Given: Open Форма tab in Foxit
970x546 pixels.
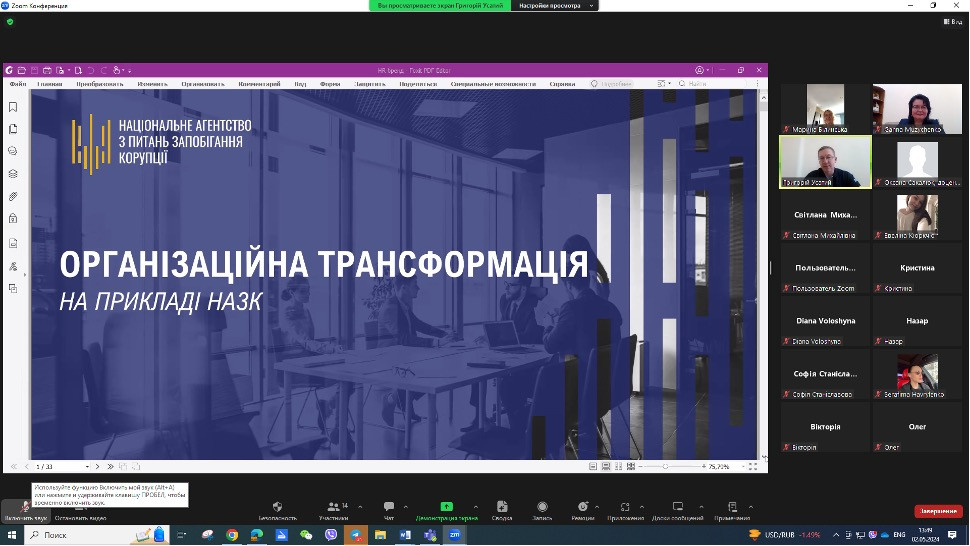Looking at the screenshot, I should click(330, 83).
